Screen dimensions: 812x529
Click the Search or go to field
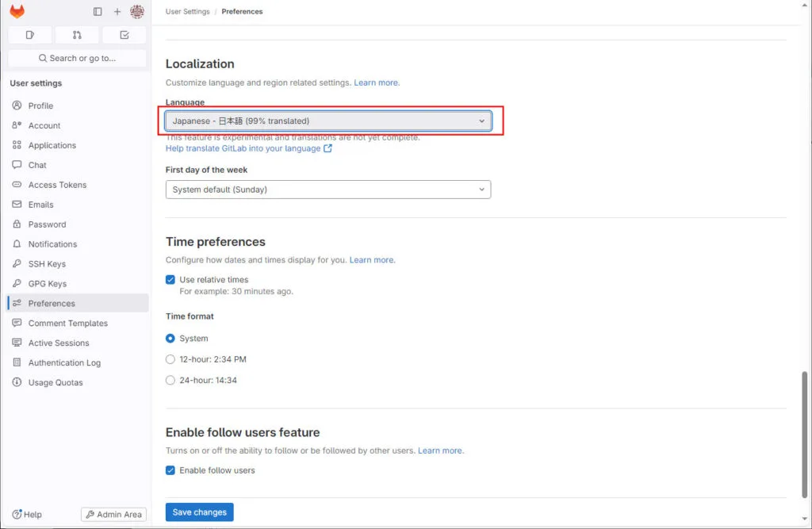coord(77,58)
